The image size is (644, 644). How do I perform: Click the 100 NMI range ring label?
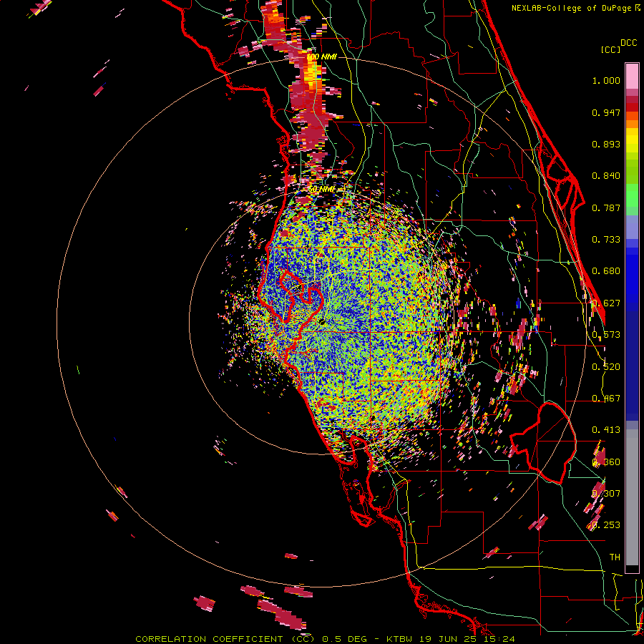coord(321,57)
